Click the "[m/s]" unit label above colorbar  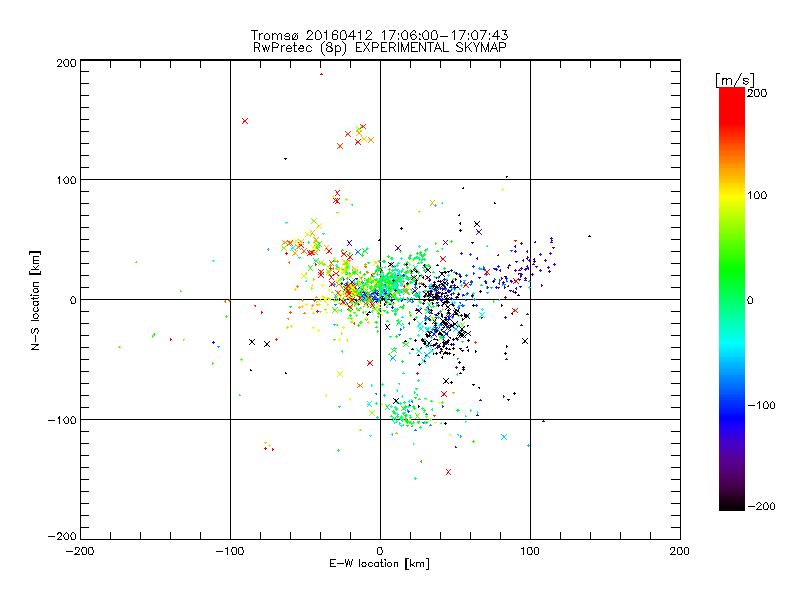[x=735, y=80]
